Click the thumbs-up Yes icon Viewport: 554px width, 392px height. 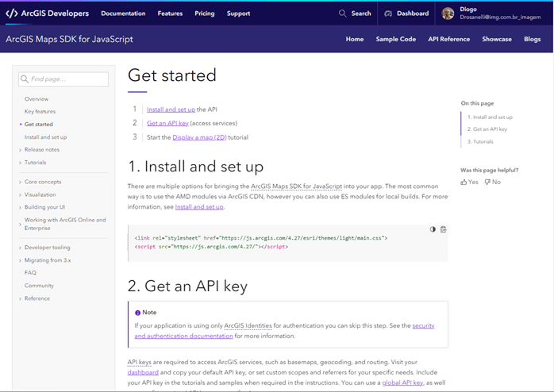(x=464, y=182)
